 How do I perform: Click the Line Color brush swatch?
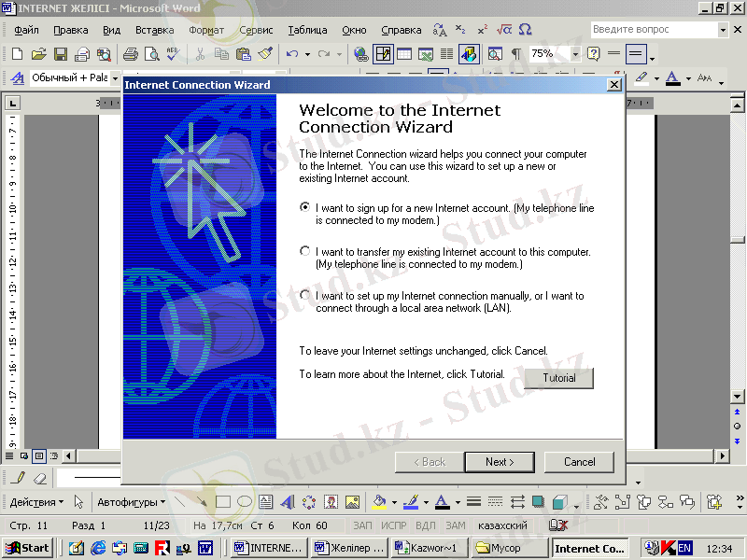(x=411, y=502)
